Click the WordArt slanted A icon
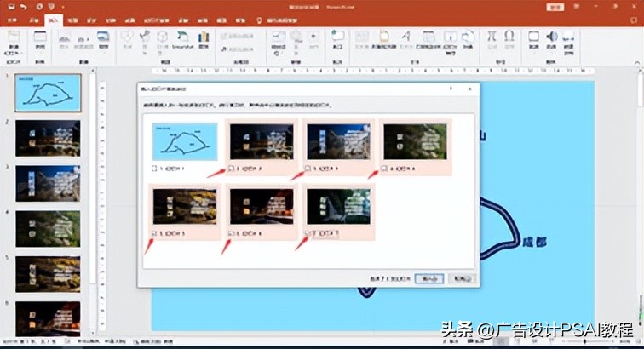The image size is (644, 349). click(x=405, y=36)
